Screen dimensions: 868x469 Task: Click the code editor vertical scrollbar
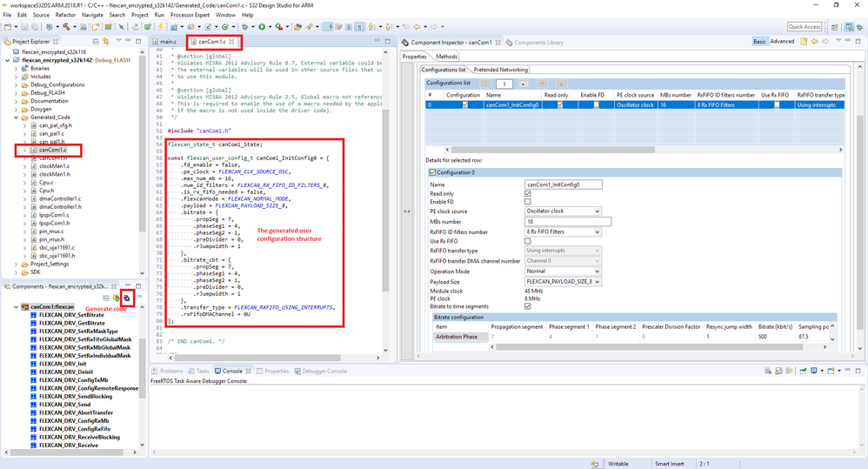(x=386, y=199)
